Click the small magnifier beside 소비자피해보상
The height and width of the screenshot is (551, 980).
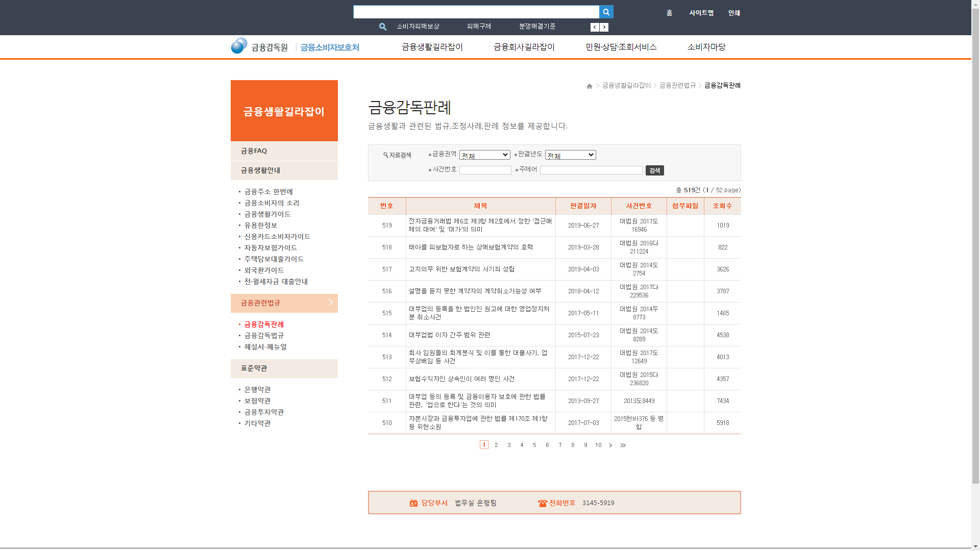[383, 27]
